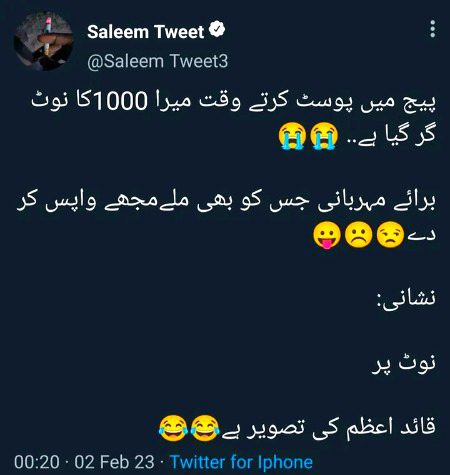Viewport: 450px width, 475px height.
Task: Click the leftmost loudly crying emoji
Action: click(292, 136)
